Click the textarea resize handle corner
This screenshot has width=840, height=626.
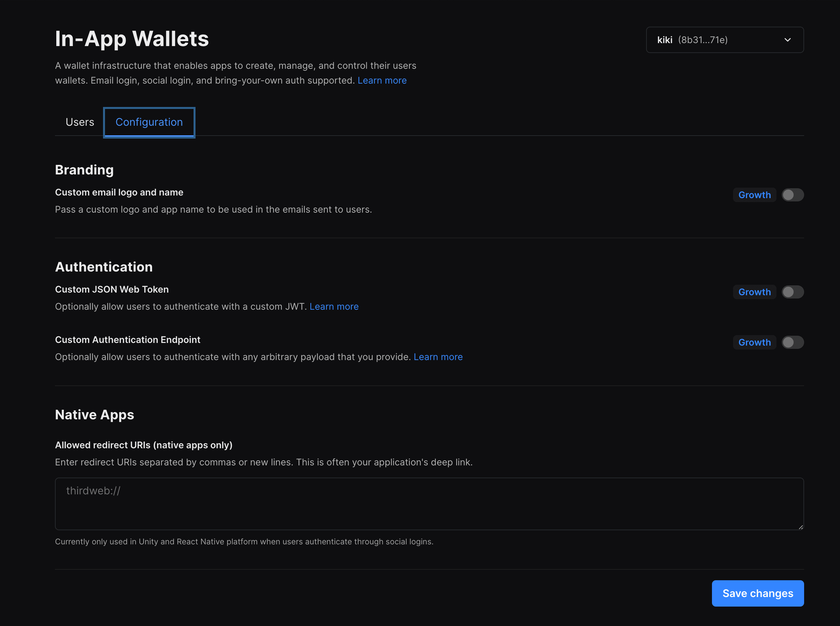pos(800,527)
